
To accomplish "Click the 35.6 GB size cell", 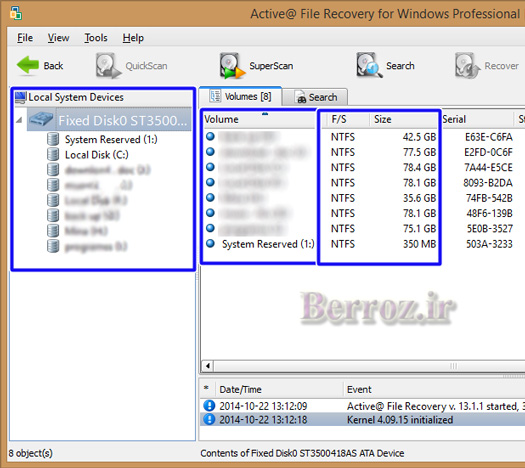I will click(420, 198).
